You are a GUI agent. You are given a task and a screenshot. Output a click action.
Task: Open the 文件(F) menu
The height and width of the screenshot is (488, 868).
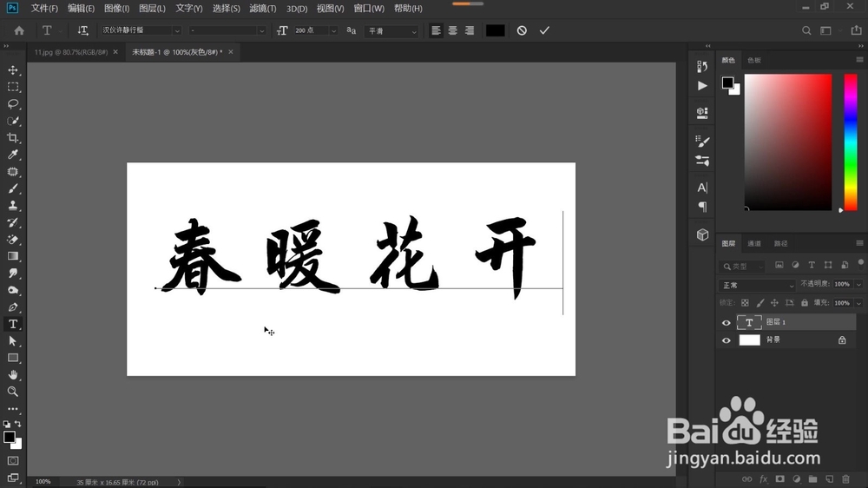click(44, 9)
